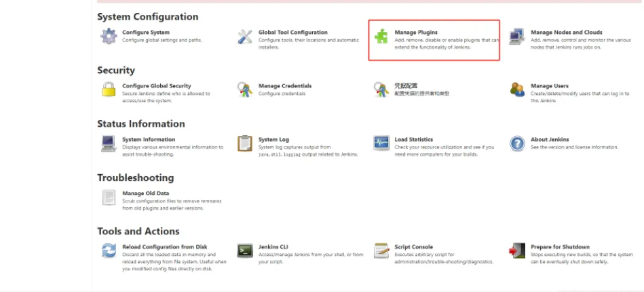644x292 pixels.
Task: Open the Manage Old Data link
Action: click(x=146, y=193)
